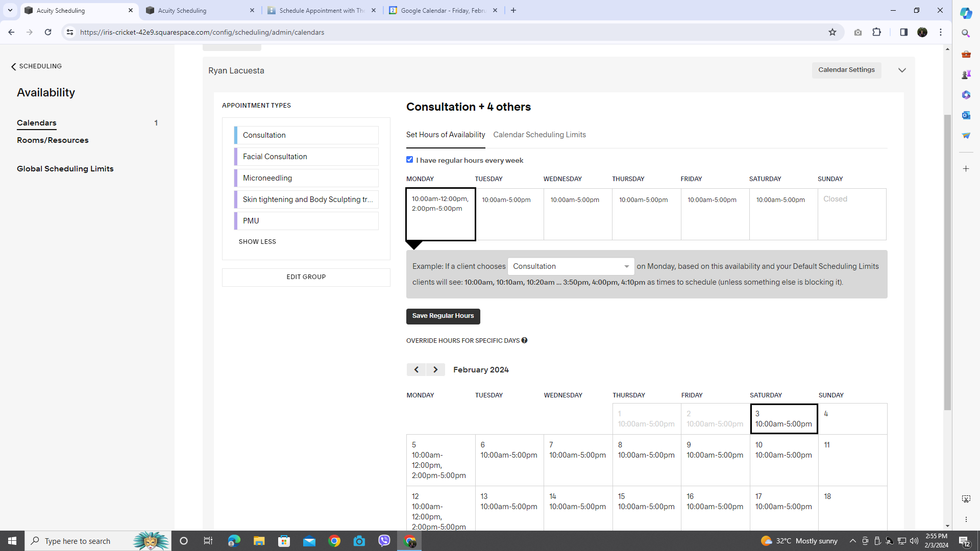This screenshot has height=551, width=980.
Task: Edit Tuesday's regular hours cell
Action: [x=509, y=214]
